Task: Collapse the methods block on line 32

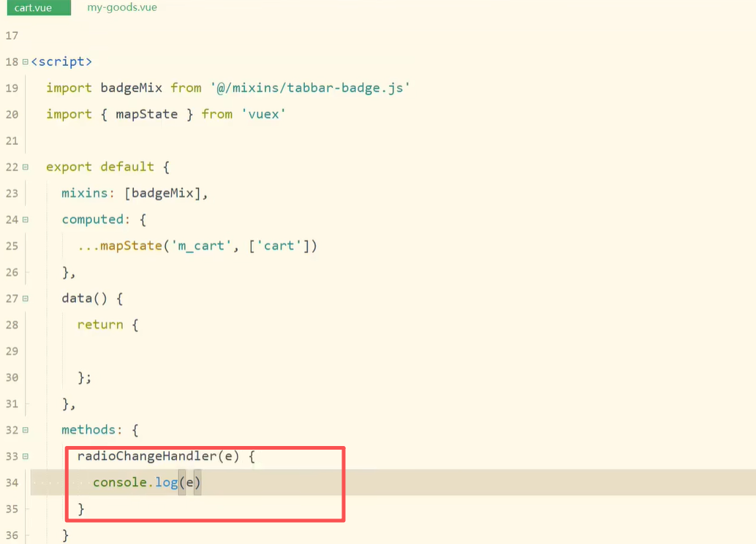Action: (26, 430)
